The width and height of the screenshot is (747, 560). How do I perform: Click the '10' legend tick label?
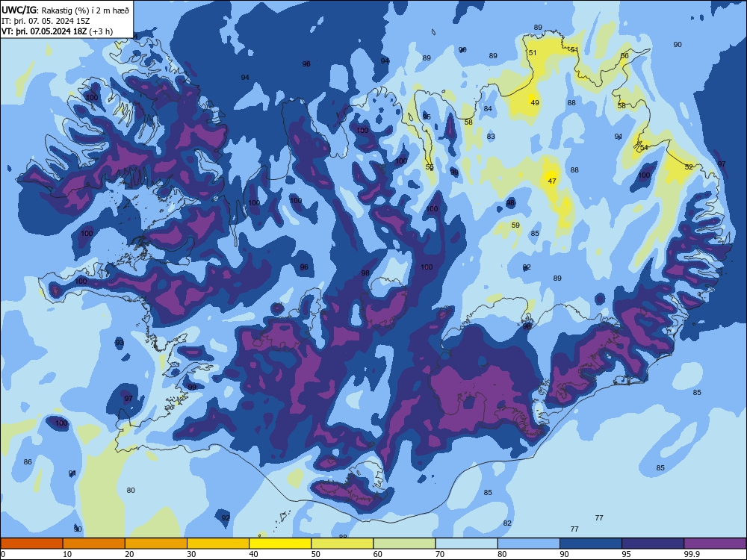click(x=67, y=554)
